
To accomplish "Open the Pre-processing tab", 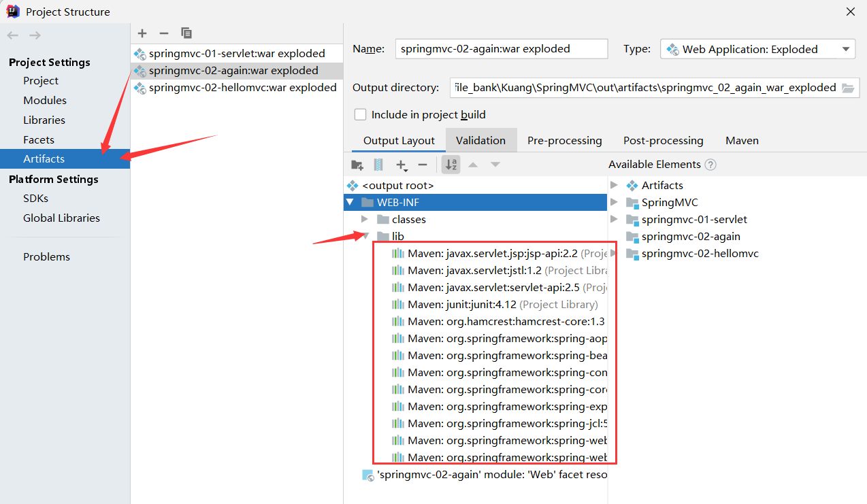I will click(x=565, y=140).
